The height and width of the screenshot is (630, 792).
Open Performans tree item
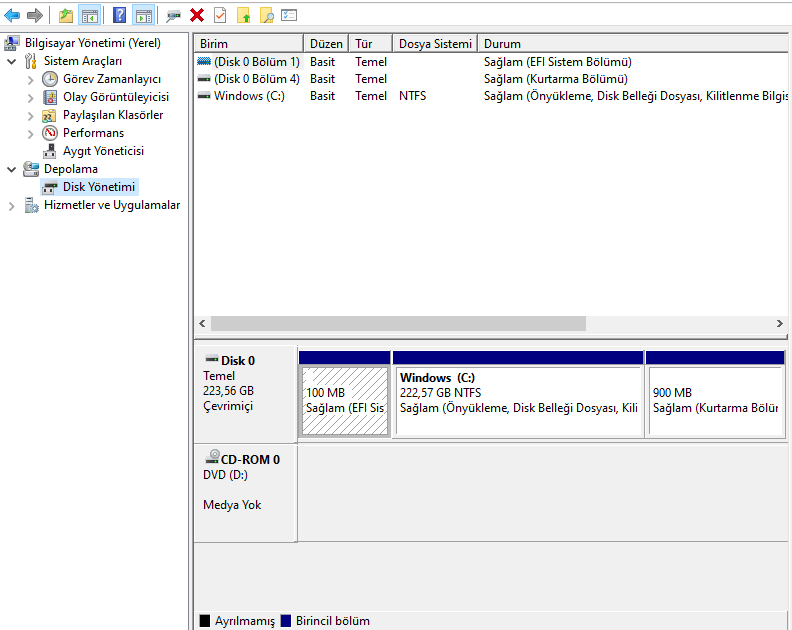[93, 133]
